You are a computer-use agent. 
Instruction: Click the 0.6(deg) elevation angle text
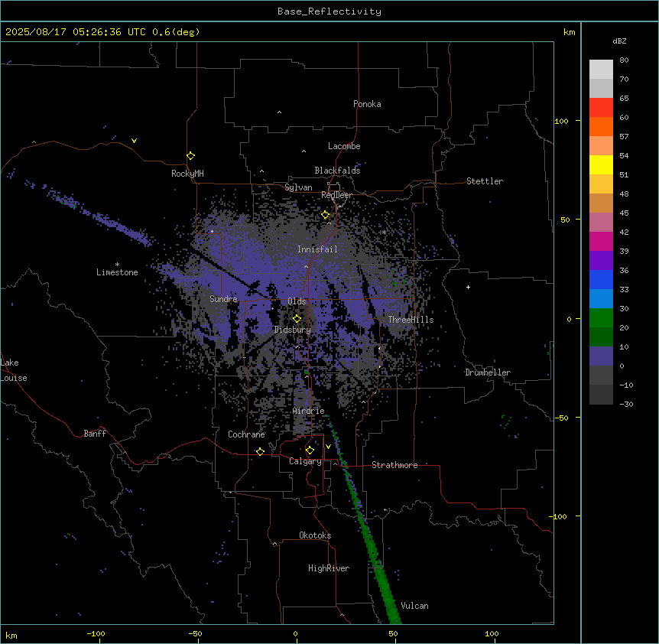point(176,32)
